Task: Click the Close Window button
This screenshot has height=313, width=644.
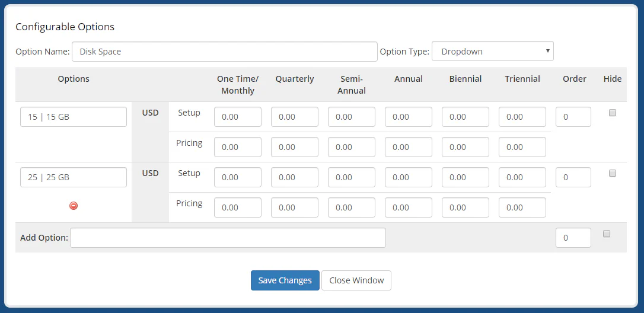Action: tap(356, 280)
